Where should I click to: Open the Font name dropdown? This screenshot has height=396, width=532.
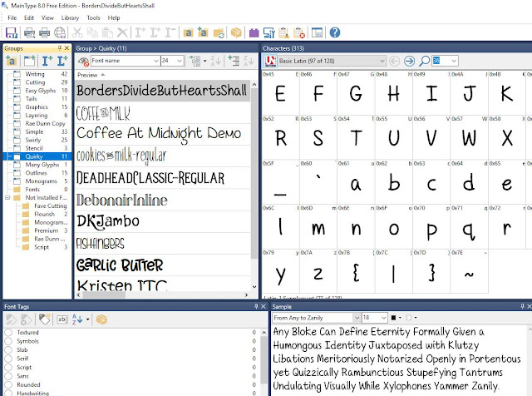coord(156,61)
